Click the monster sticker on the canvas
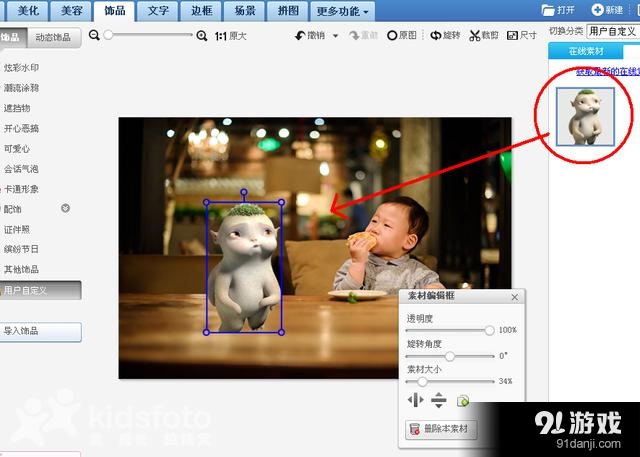Image resolution: width=640 pixels, height=457 pixels. tap(245, 269)
